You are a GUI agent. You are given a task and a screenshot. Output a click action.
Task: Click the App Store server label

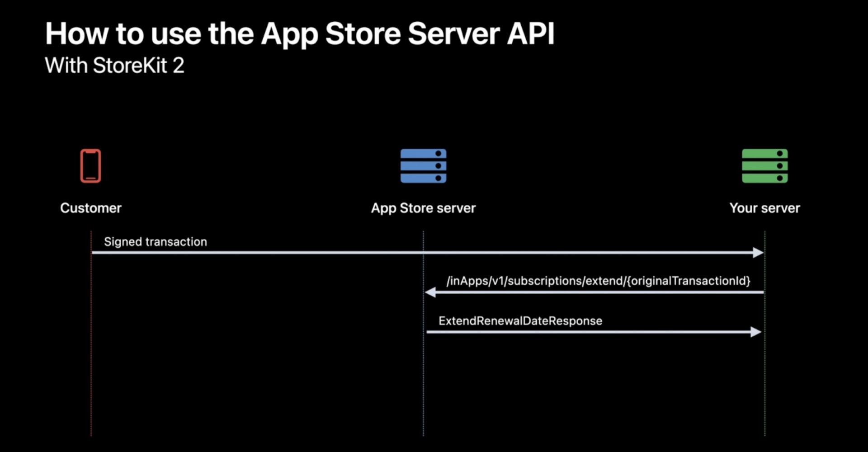(x=423, y=208)
